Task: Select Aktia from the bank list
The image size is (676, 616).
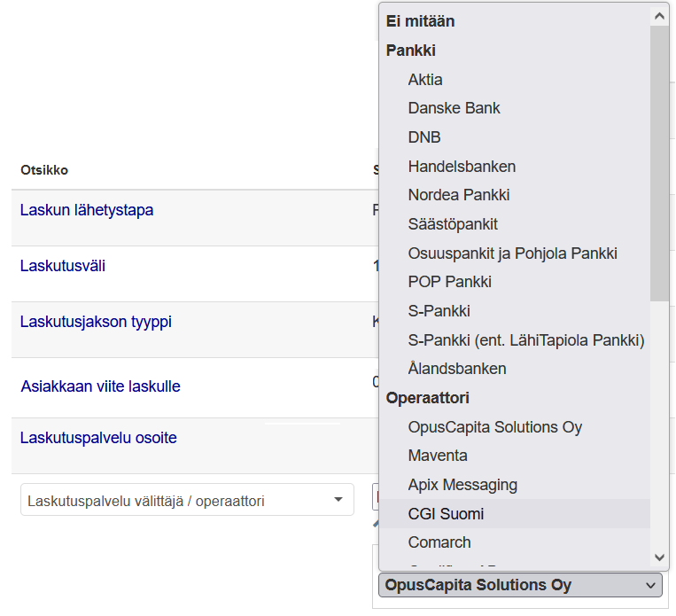Action: coord(425,80)
